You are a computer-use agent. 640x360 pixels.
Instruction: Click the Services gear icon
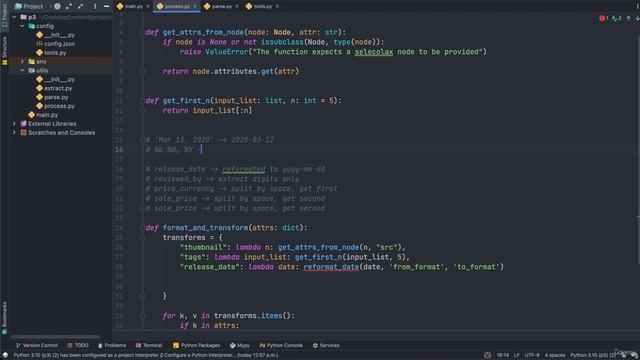[315, 345]
